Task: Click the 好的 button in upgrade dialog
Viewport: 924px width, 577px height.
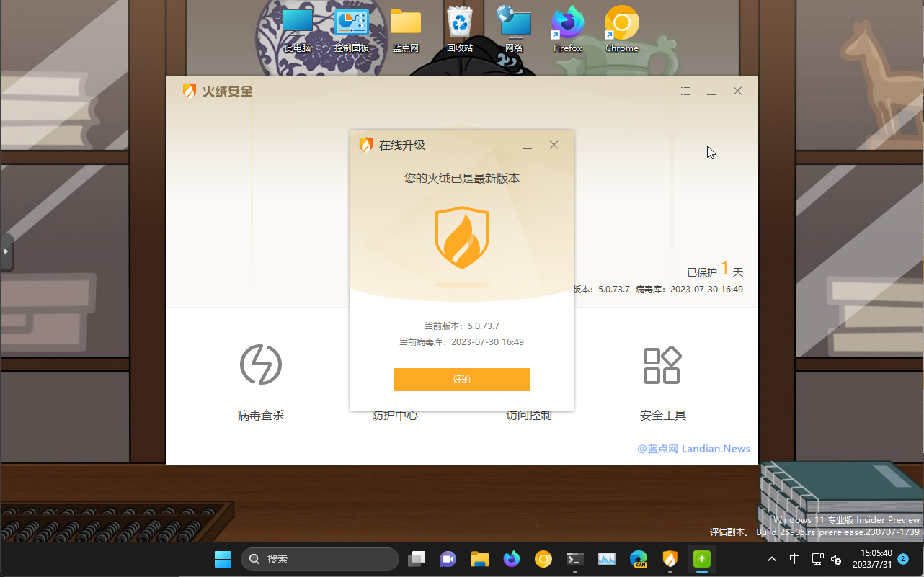Action: [461, 380]
